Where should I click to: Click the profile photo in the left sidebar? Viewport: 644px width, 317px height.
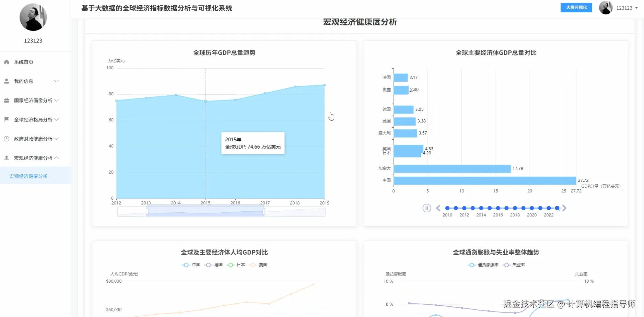point(33,17)
